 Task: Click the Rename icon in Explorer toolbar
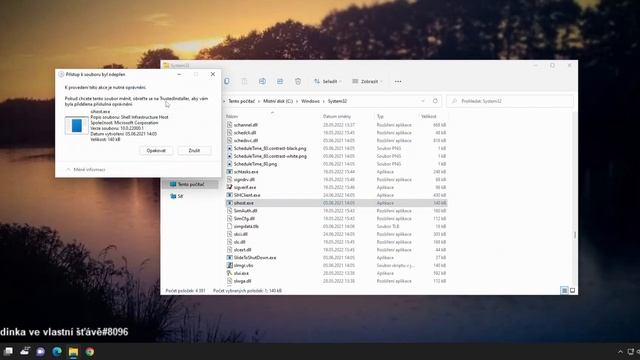(262, 81)
